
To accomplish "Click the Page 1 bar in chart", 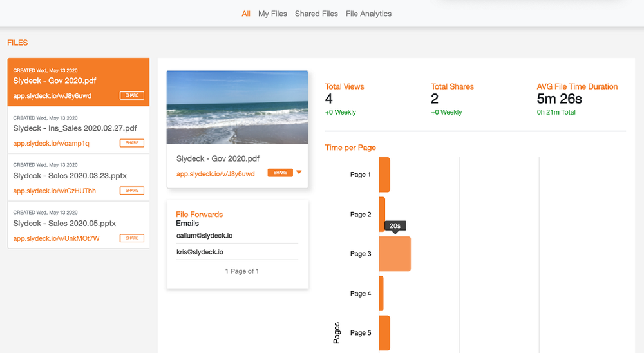I will pyautogui.click(x=384, y=175).
